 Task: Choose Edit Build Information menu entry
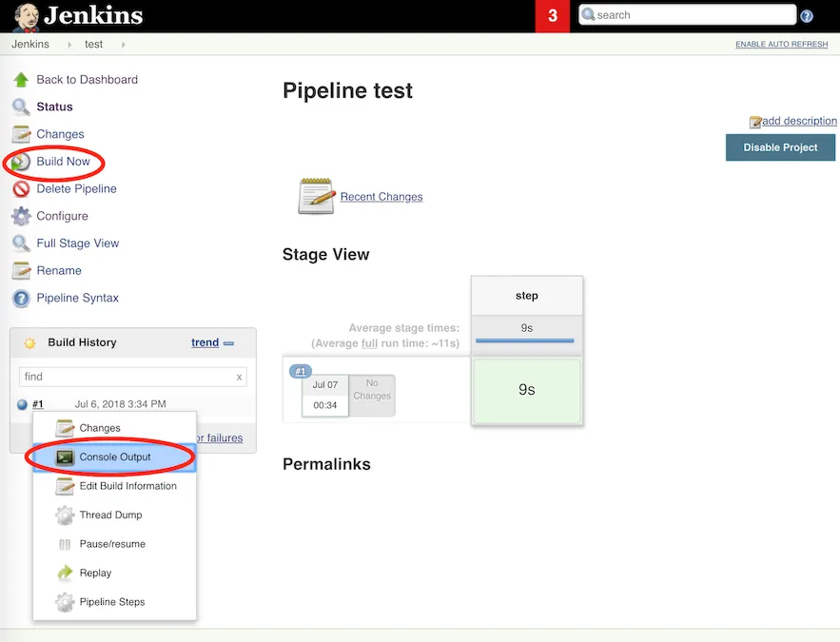[115, 486]
